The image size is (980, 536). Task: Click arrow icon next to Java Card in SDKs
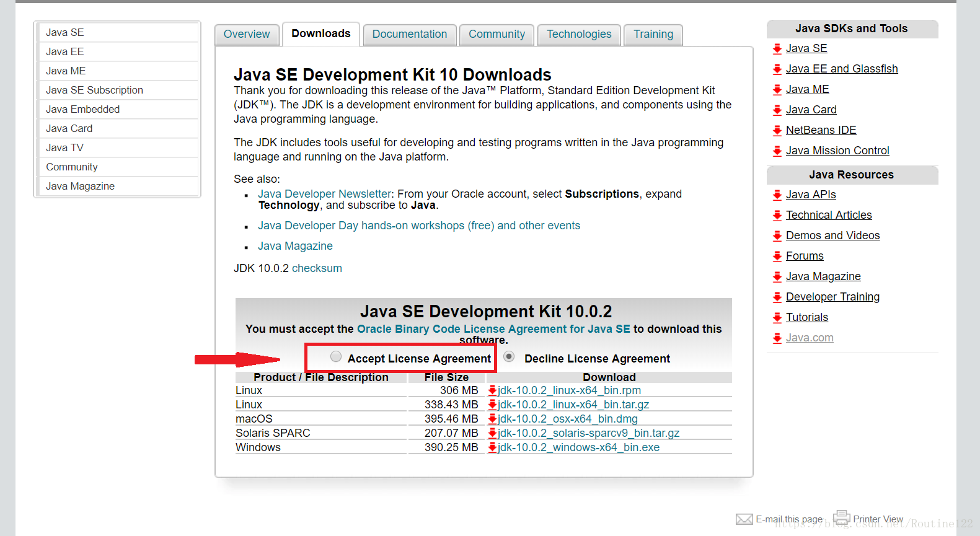pyautogui.click(x=777, y=110)
